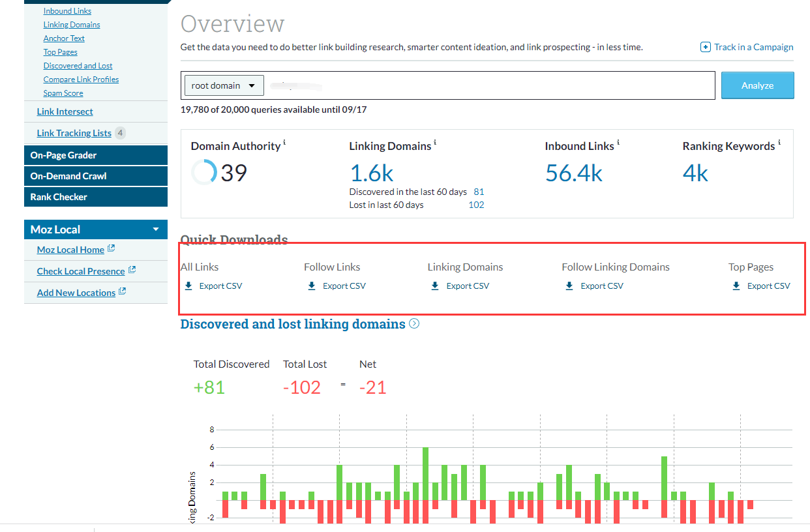The width and height of the screenshot is (810, 532).
Task: Click the tallest green bar in the chart
Action: [x=426, y=473]
